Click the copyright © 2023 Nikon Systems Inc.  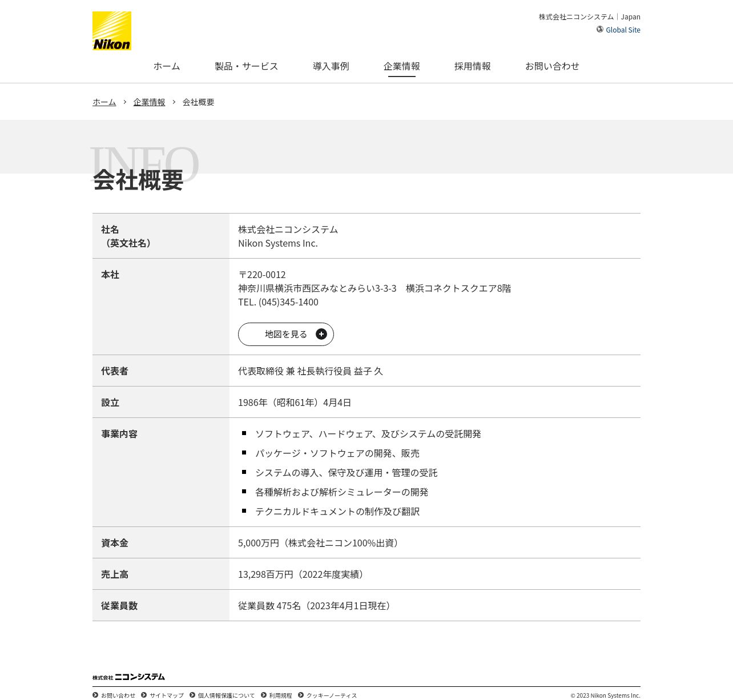606,695
